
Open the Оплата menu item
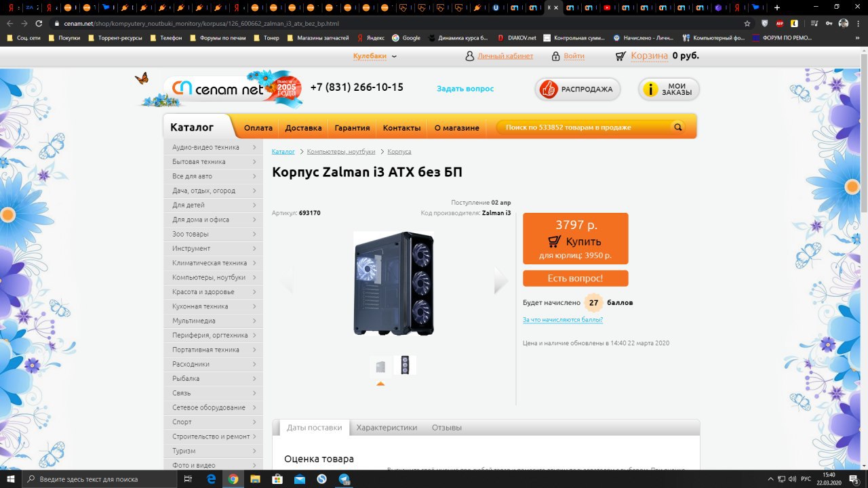click(x=258, y=127)
